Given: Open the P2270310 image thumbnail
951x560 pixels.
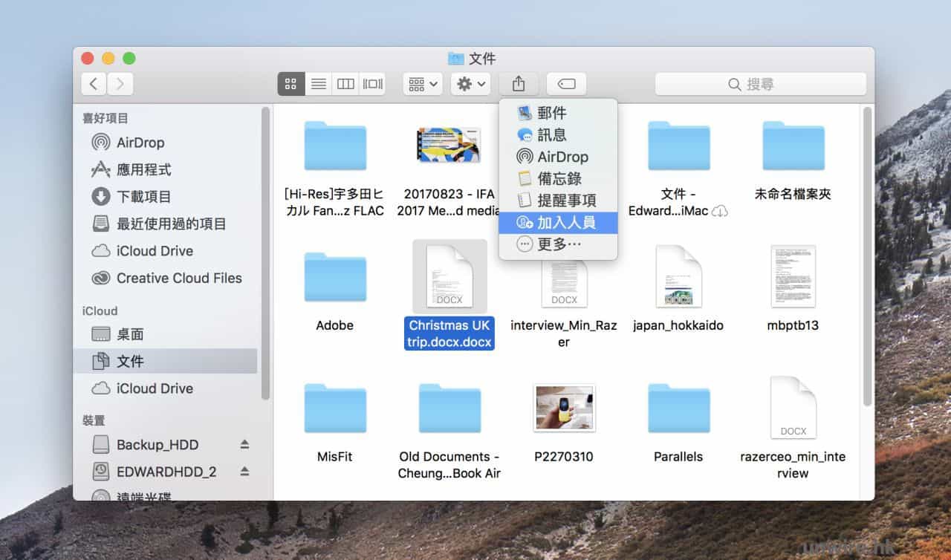Looking at the screenshot, I should pyautogui.click(x=564, y=408).
